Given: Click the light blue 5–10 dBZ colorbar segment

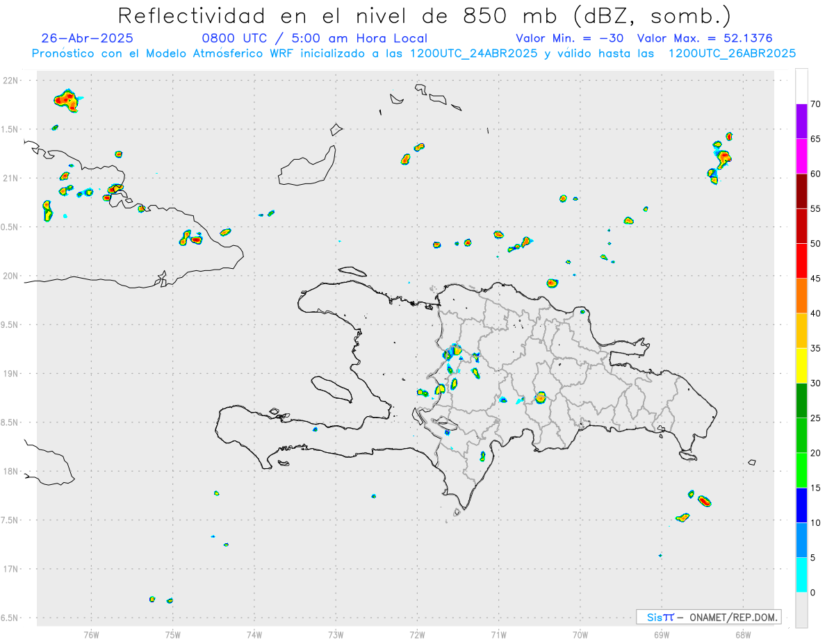Looking at the screenshot, I should tap(801, 540).
